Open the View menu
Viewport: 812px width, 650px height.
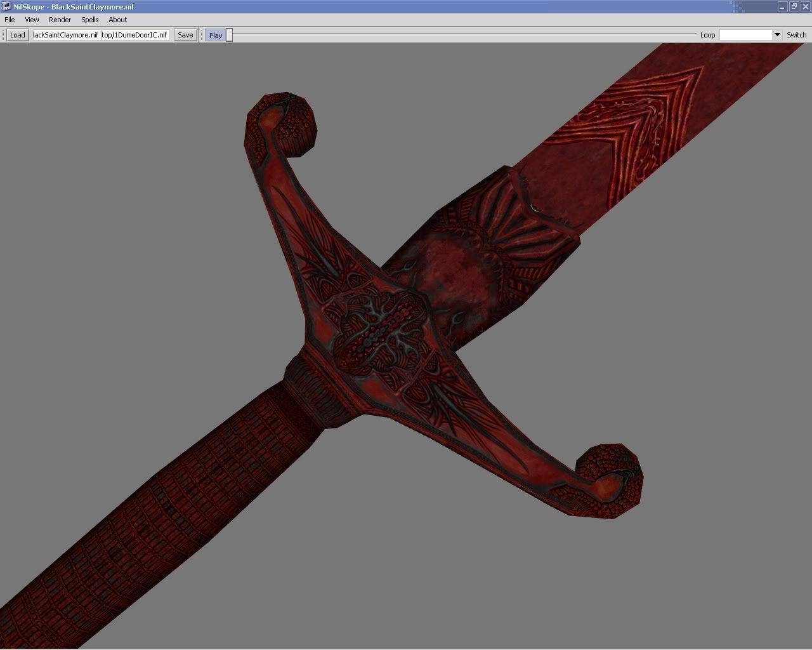pyautogui.click(x=32, y=20)
